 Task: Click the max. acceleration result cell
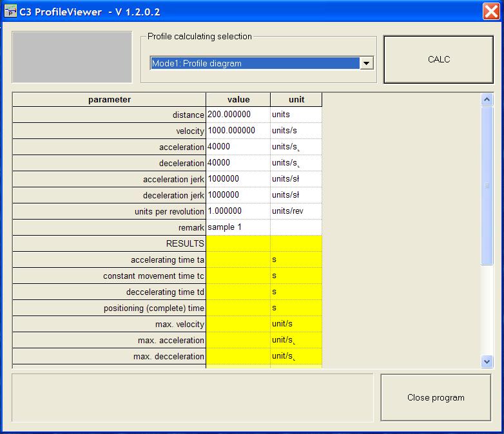pos(238,340)
